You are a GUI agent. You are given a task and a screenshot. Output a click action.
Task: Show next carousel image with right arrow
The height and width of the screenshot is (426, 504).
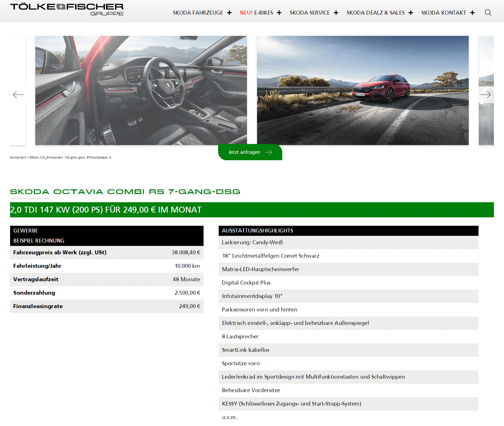(485, 95)
